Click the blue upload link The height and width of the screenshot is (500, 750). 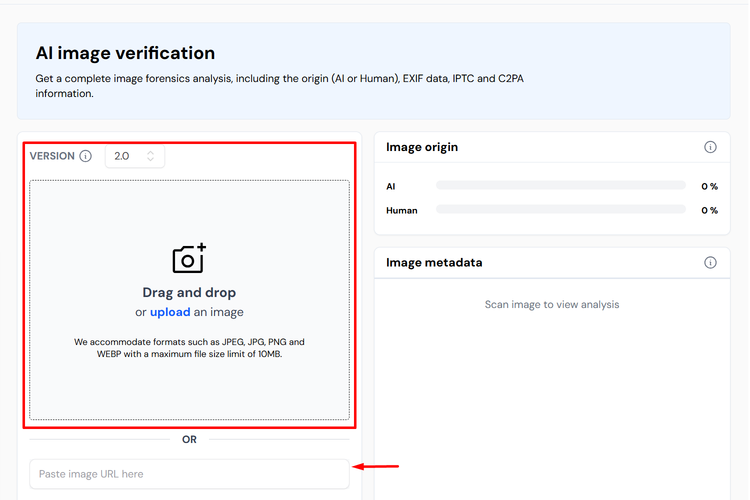(x=170, y=312)
